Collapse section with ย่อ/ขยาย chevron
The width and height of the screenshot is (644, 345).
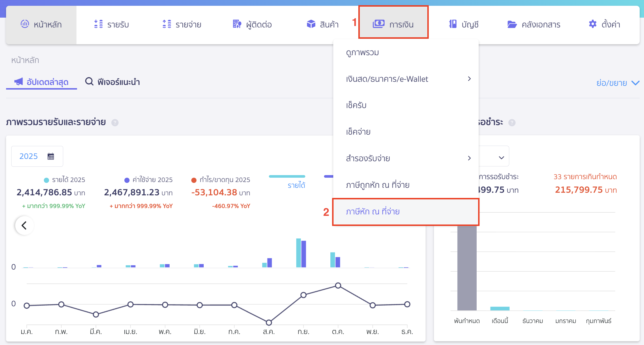point(635,83)
